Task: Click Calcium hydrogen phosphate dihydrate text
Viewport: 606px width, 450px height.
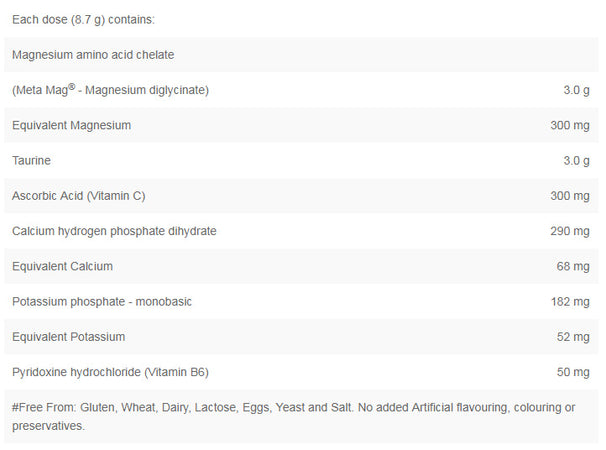Action: coord(114,231)
